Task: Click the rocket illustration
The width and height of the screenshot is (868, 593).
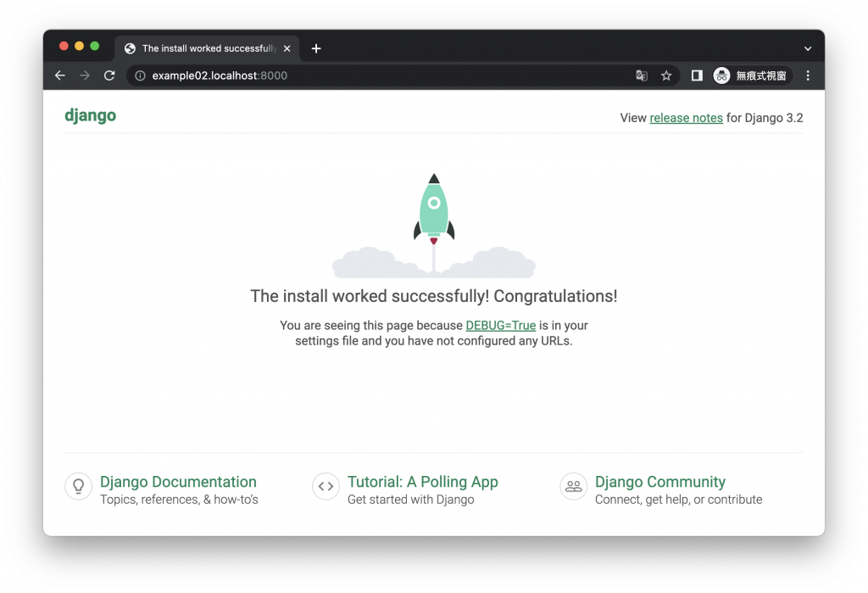Action: coord(434,226)
